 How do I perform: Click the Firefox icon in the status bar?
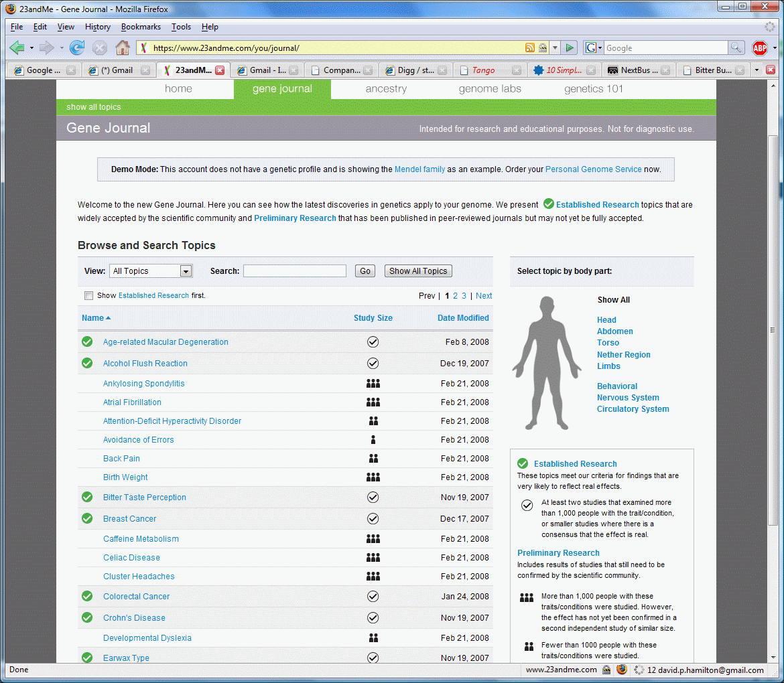click(x=621, y=670)
